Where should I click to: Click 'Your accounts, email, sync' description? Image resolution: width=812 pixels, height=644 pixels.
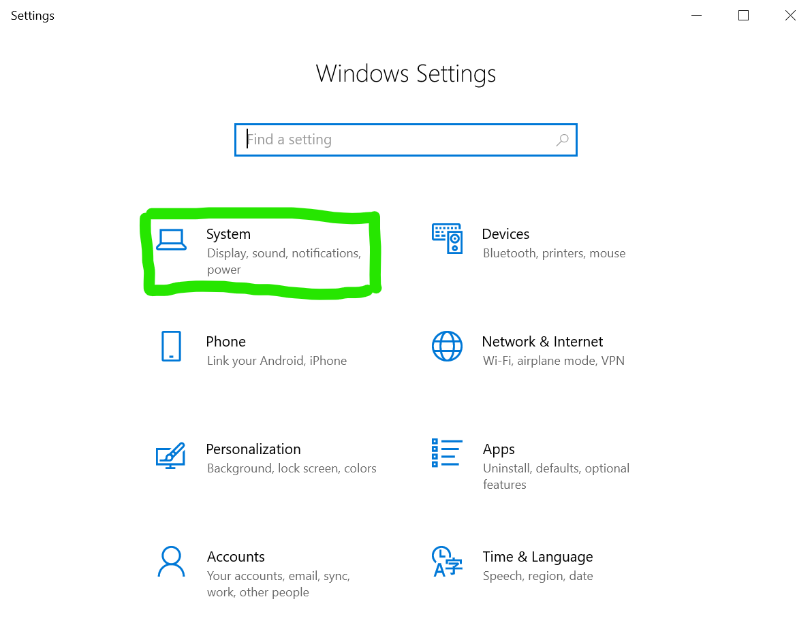tap(279, 584)
